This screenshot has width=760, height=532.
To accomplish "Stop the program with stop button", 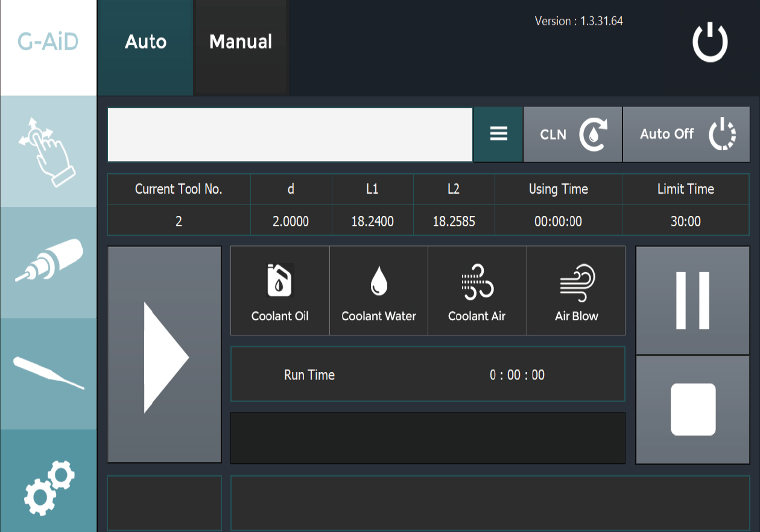I will point(692,410).
